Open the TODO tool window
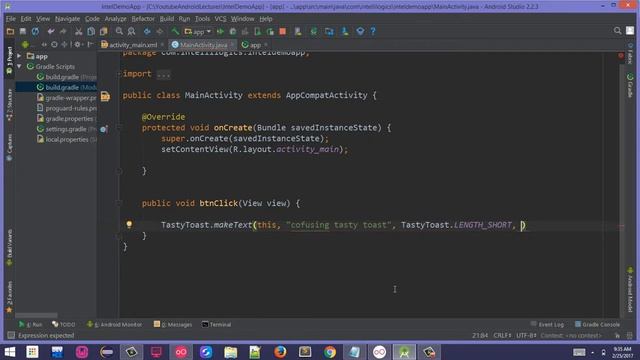The image size is (640, 360). (64, 324)
